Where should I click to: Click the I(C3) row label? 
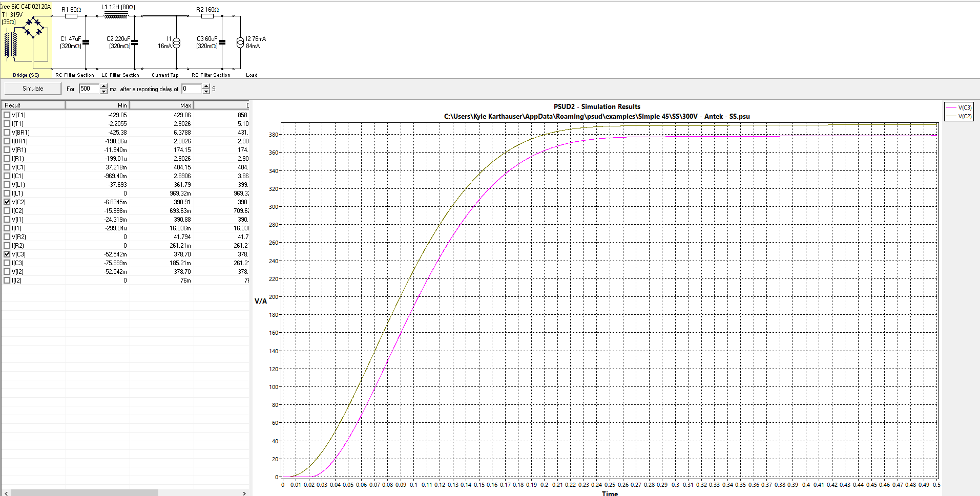pos(18,263)
